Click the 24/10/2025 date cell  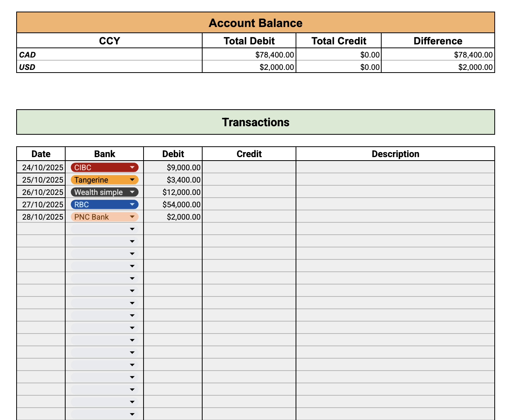point(41,168)
